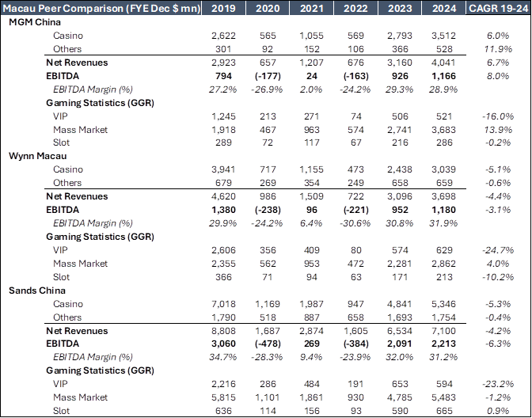Click MGM EBITDA margin 27.2%
532x418 pixels.
(x=223, y=89)
